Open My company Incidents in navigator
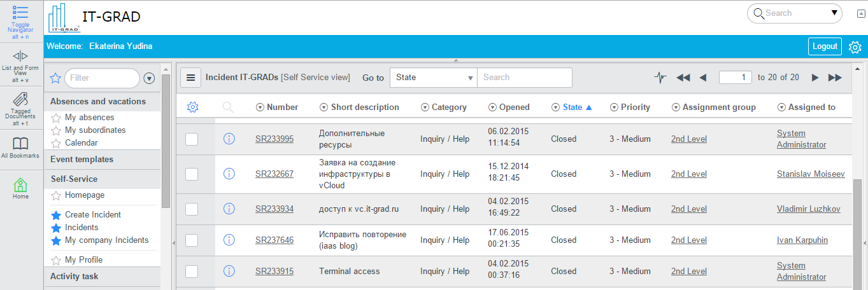The height and width of the screenshot is (290, 868). (106, 240)
